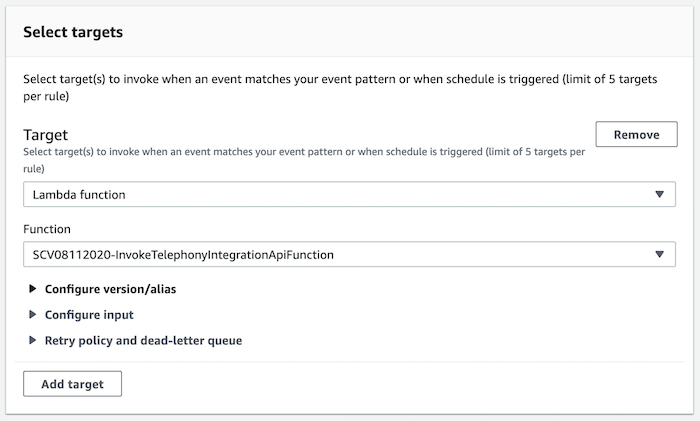
Task: Click the Function field label
Action: tap(47, 229)
